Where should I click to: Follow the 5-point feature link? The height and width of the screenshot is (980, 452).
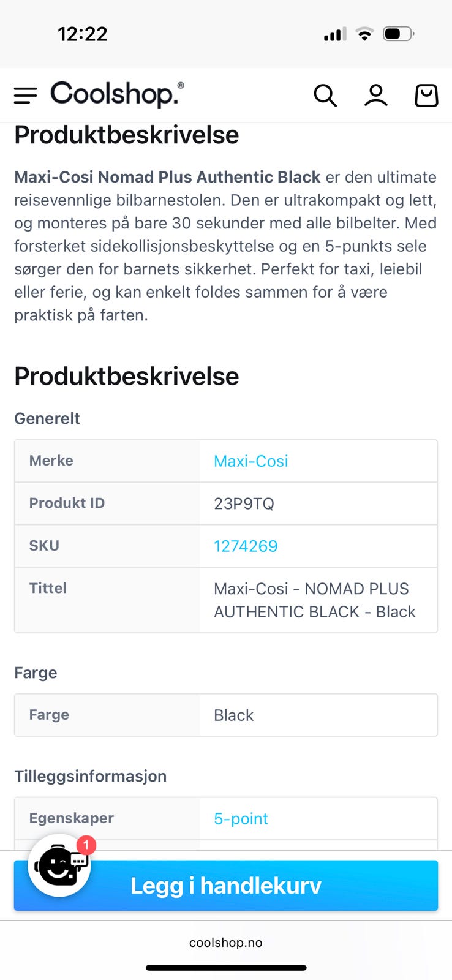(241, 819)
